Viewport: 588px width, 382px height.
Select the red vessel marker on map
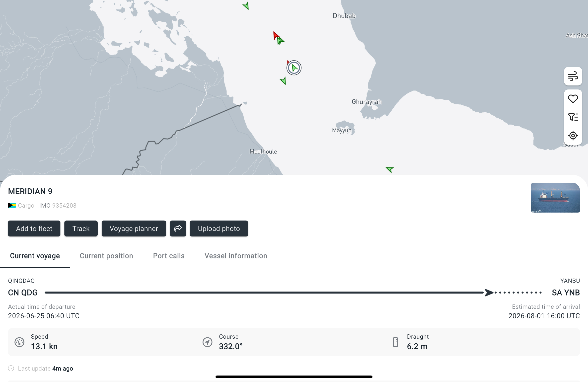[276, 36]
